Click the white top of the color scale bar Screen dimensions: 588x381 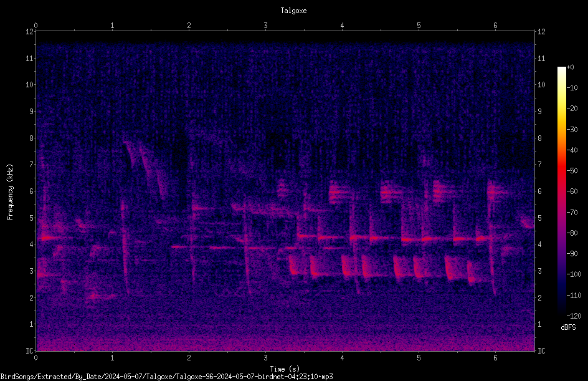pyautogui.click(x=561, y=71)
